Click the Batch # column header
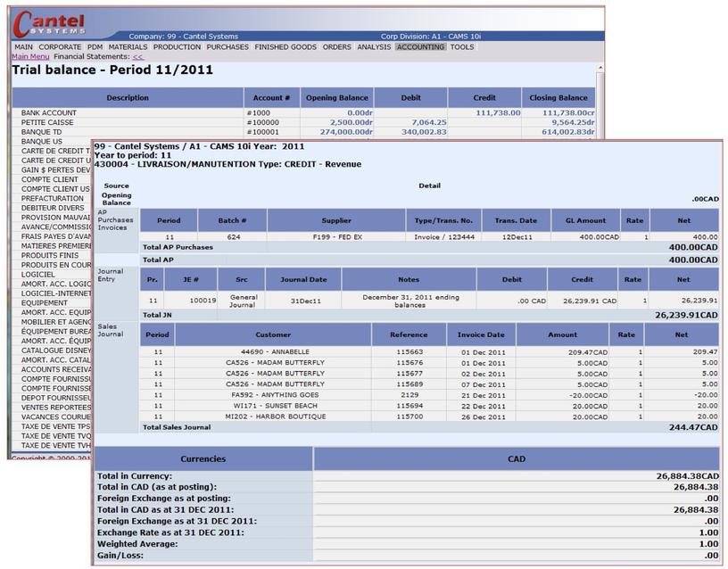Image resolution: width=728 pixels, height=569 pixels. pos(232,220)
